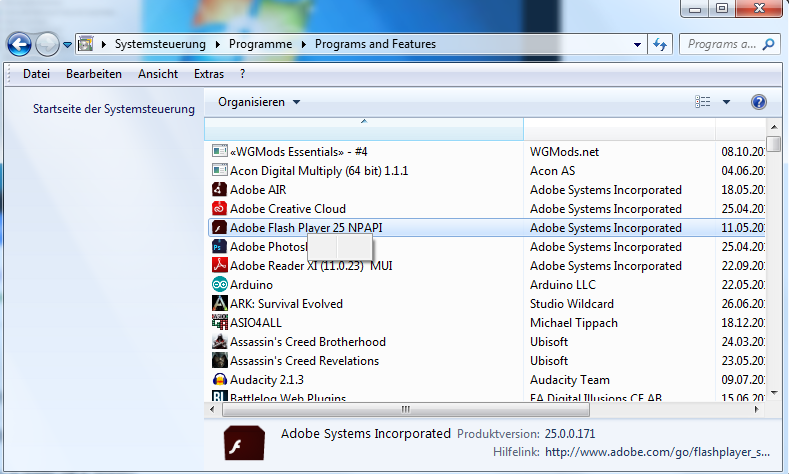Viewport: 789px width, 474px height.
Task: Click the control panel icon in address bar
Action: click(x=86, y=44)
